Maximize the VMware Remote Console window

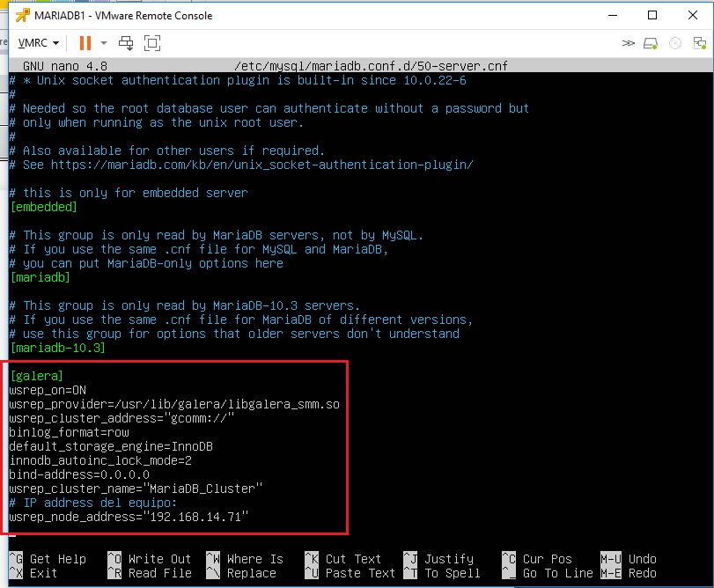point(652,15)
